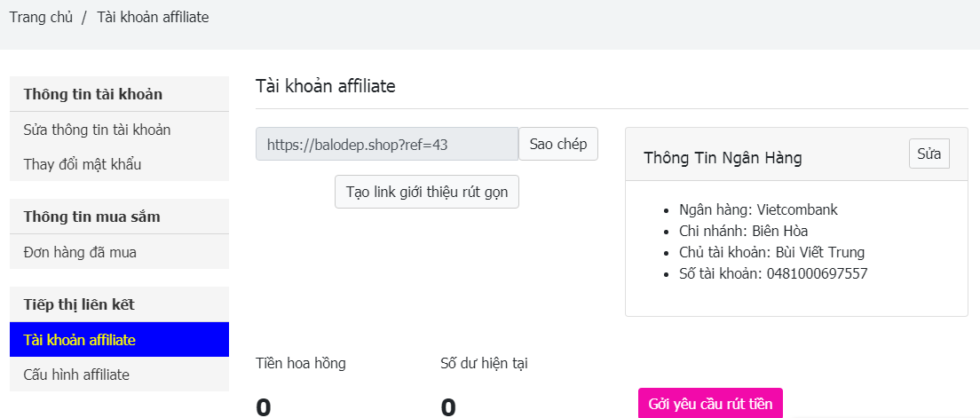Click the Số tài khoản line
The height and width of the screenshot is (418, 980).
[x=767, y=273]
